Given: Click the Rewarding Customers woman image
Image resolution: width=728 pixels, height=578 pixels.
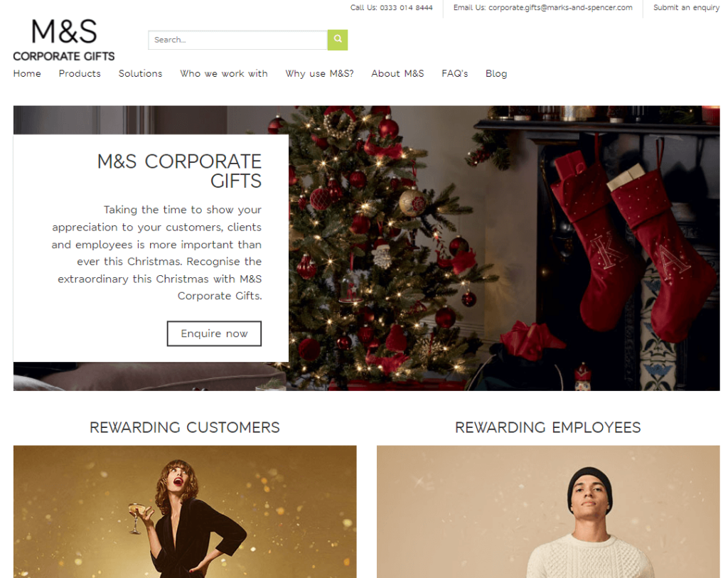Looking at the screenshot, I should [185, 512].
